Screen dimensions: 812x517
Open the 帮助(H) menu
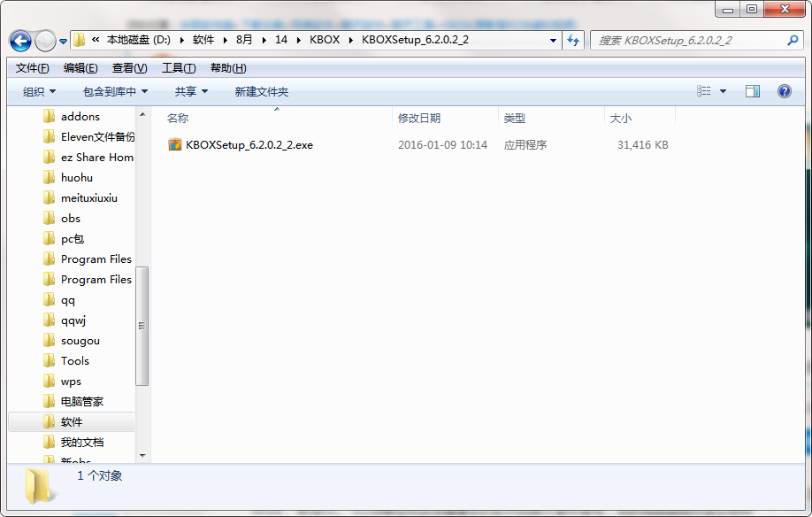pyautogui.click(x=228, y=68)
